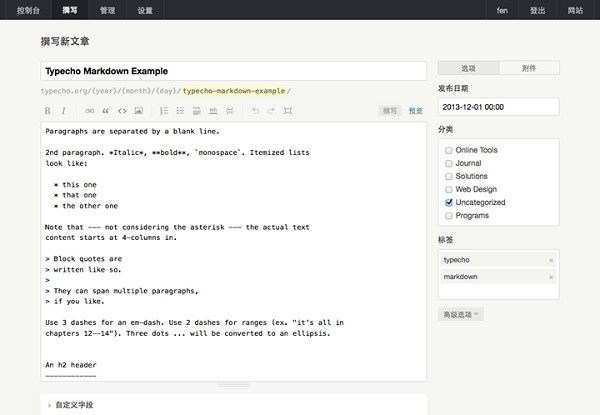Image resolution: width=600 pixels, height=415 pixels.
Task: Insert a blockquote with the quote icon
Action: [x=105, y=110]
